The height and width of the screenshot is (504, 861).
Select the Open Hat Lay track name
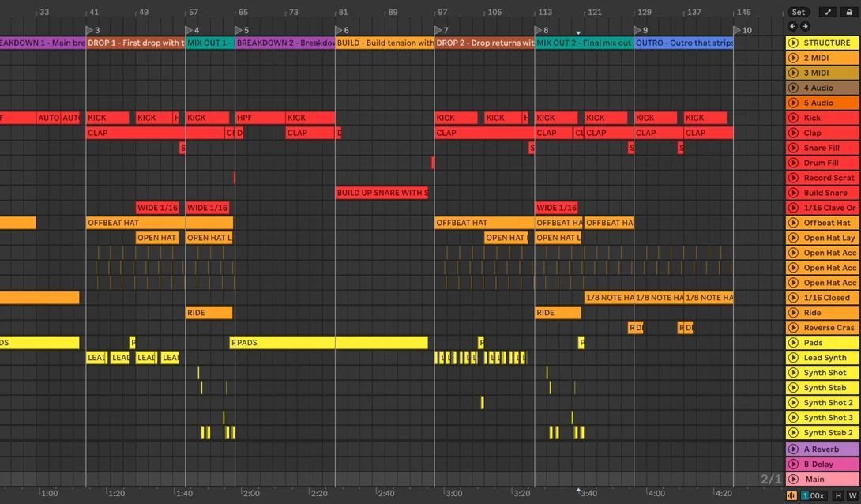tap(829, 238)
